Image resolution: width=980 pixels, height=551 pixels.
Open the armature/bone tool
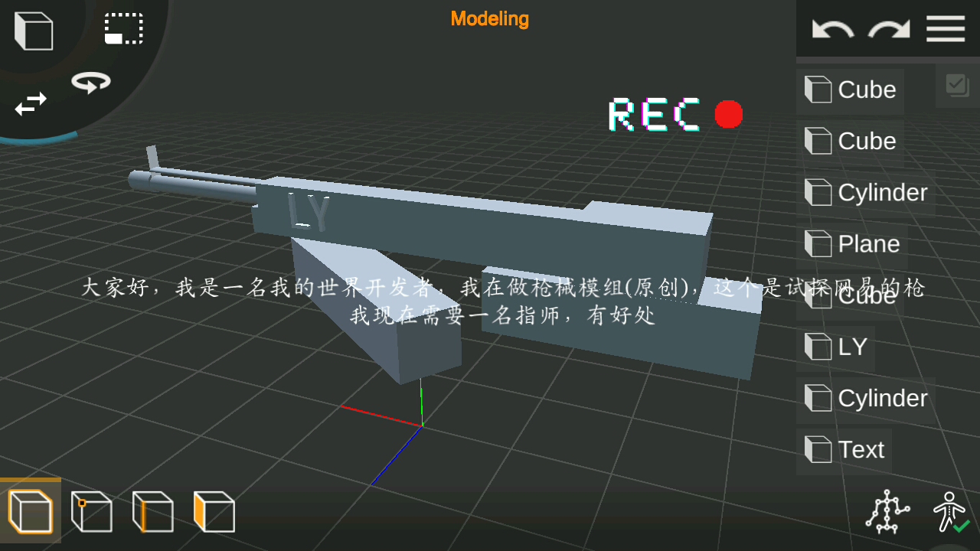click(x=886, y=510)
